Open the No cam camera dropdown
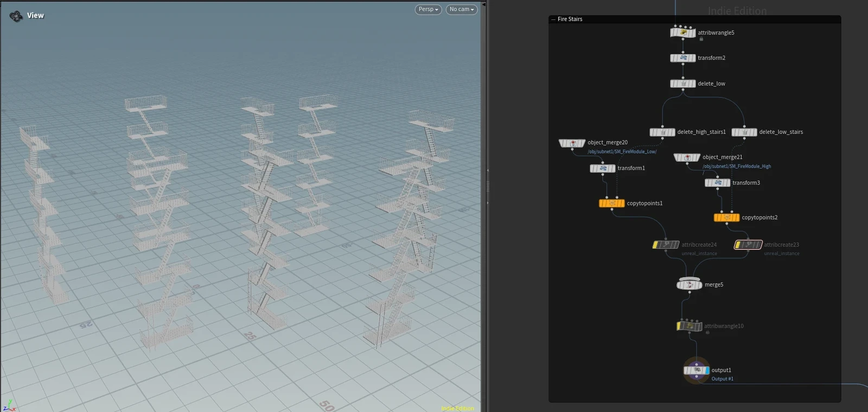 pos(462,9)
